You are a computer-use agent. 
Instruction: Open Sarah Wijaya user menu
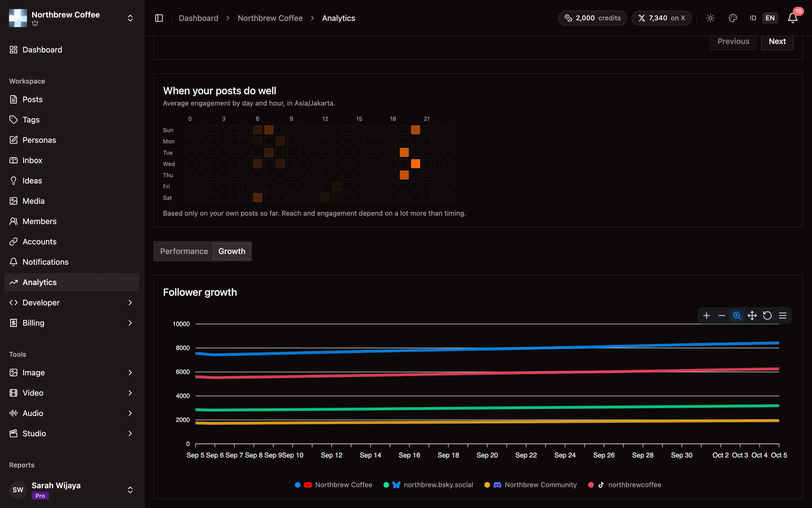tap(72, 490)
